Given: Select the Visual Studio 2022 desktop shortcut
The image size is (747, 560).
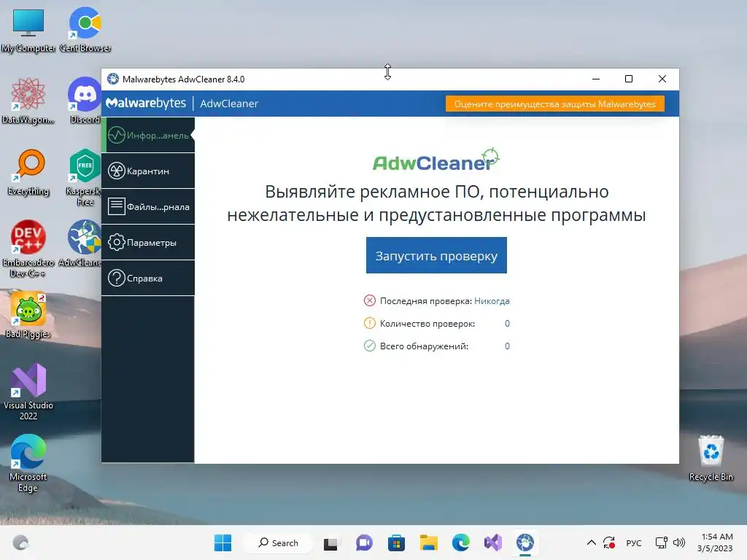Looking at the screenshot, I should [28, 392].
